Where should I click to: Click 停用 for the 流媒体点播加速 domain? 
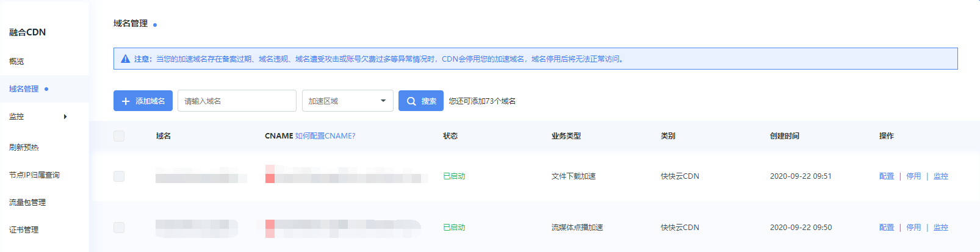(913, 228)
